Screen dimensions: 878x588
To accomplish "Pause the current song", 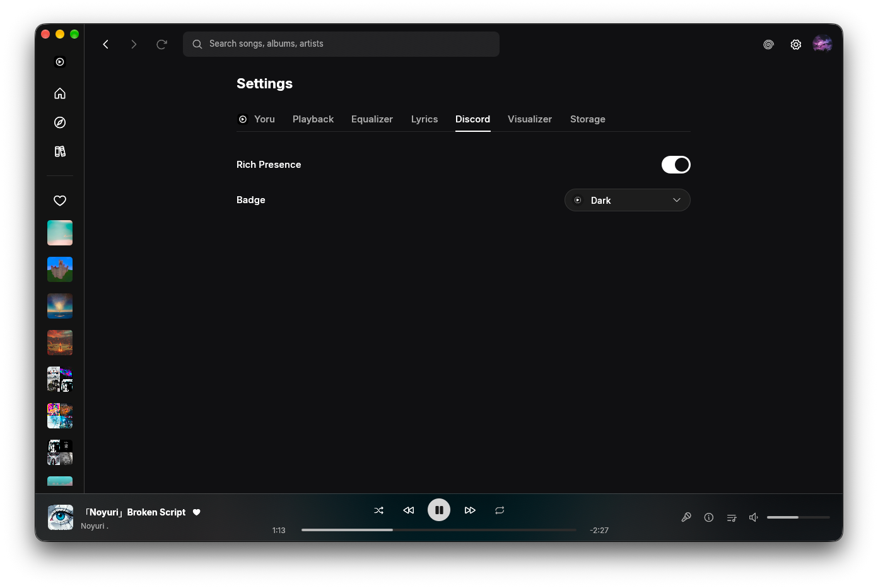I will click(x=439, y=510).
